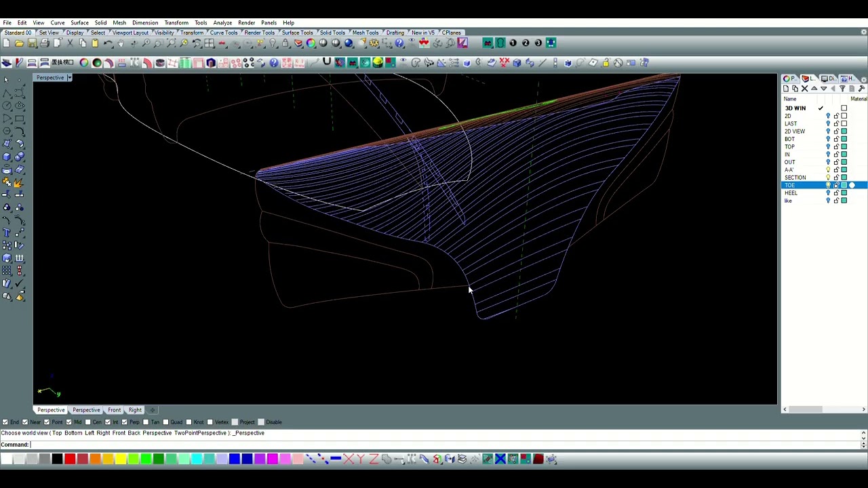
Task: Select the OUT layer row
Action: click(x=823, y=162)
